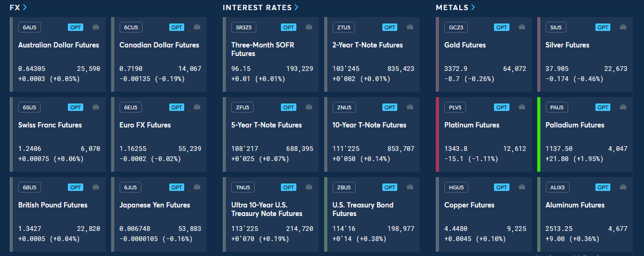Click briefcase icon on Palladium Futures card
Screen dimensions: 644x256
click(x=623, y=107)
